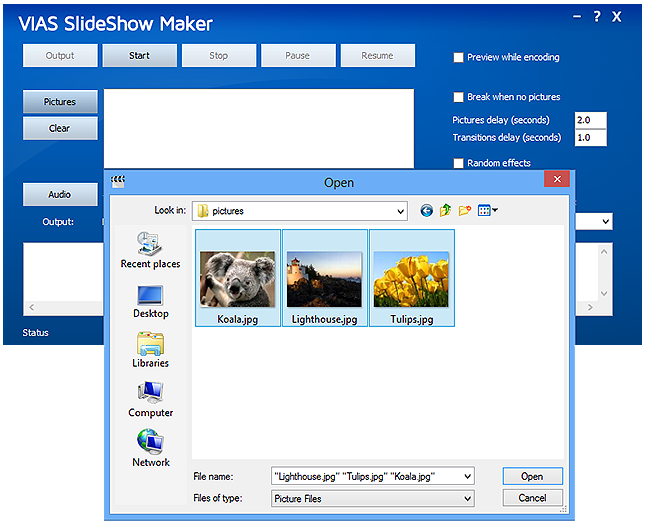Click the Open button in dialog

(532, 476)
